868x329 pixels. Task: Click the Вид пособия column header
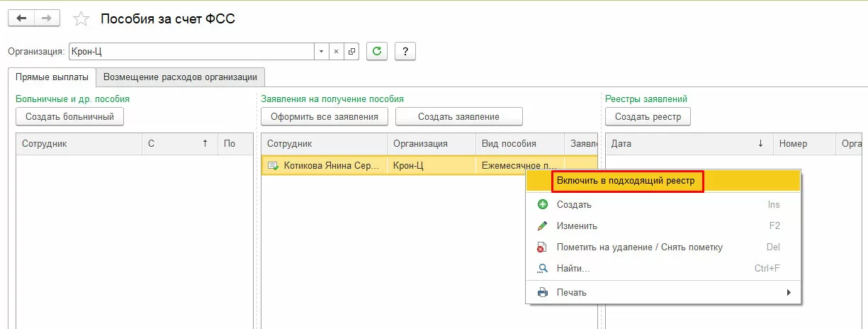(520, 143)
